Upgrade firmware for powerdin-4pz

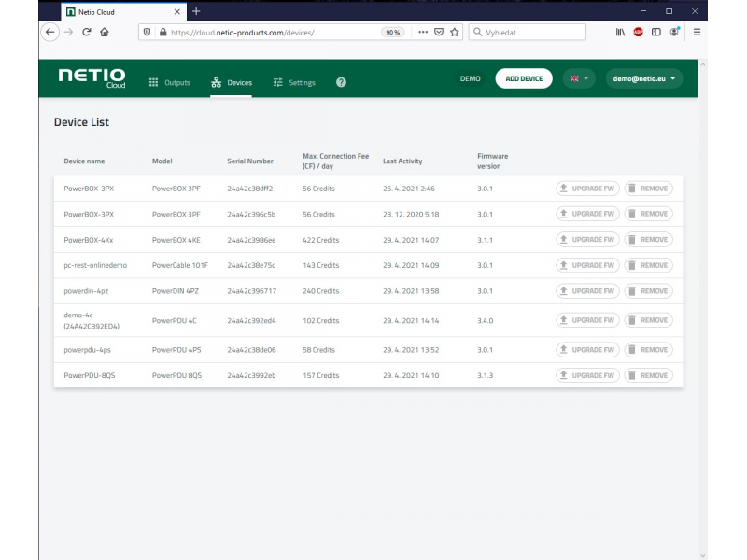[x=588, y=291]
